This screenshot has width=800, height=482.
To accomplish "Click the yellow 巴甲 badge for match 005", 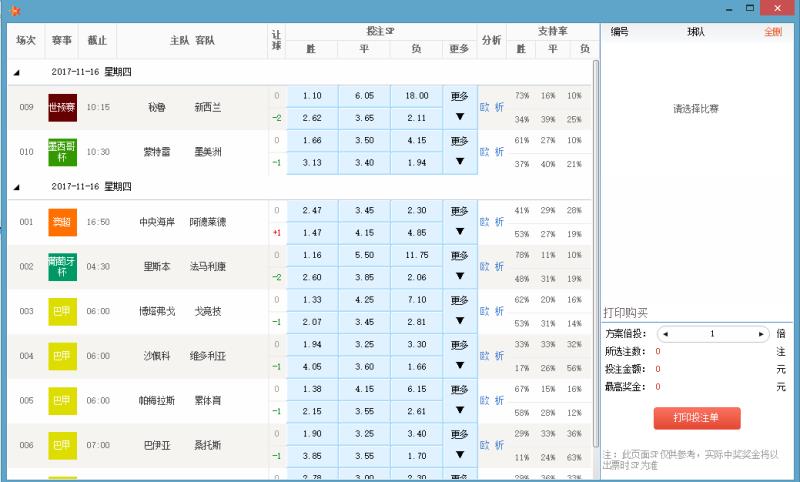I will tap(62, 400).
